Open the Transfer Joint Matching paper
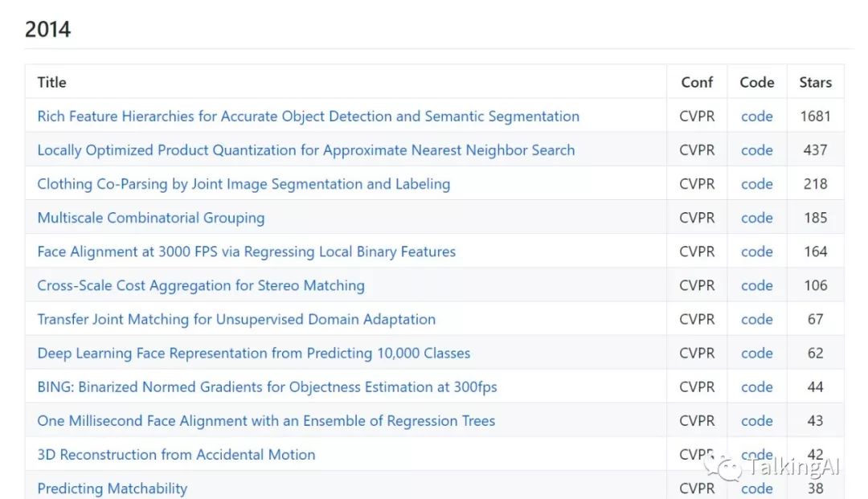 [236, 319]
